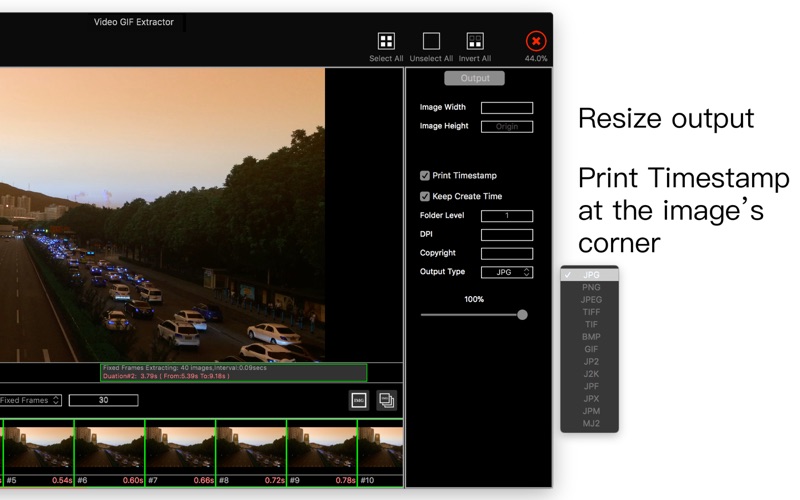This screenshot has width=800, height=500.
Task: Click the Image Height field
Action: [x=507, y=127]
